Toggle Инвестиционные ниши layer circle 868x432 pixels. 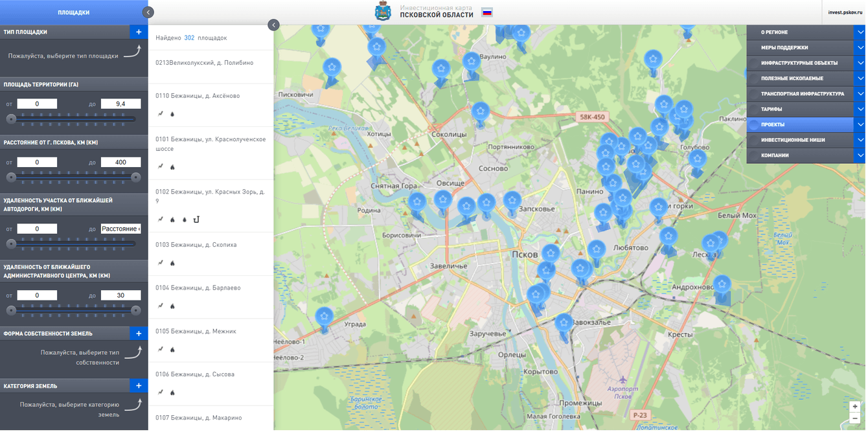point(754,140)
